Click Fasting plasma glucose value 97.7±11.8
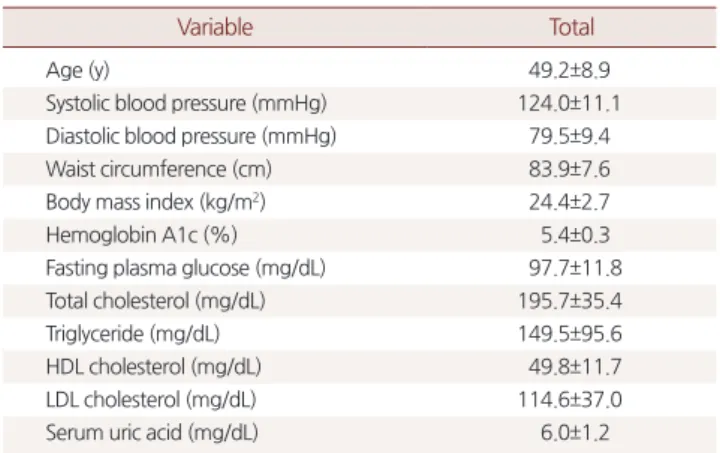Image resolution: width=720 pixels, height=453 pixels. tap(575, 268)
